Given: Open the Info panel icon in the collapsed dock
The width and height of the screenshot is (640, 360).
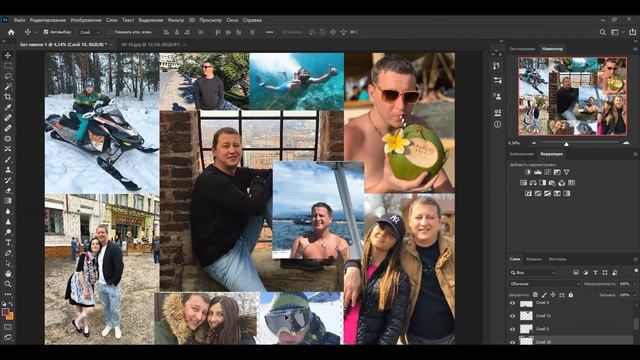Looking at the screenshot, I should point(498,124).
